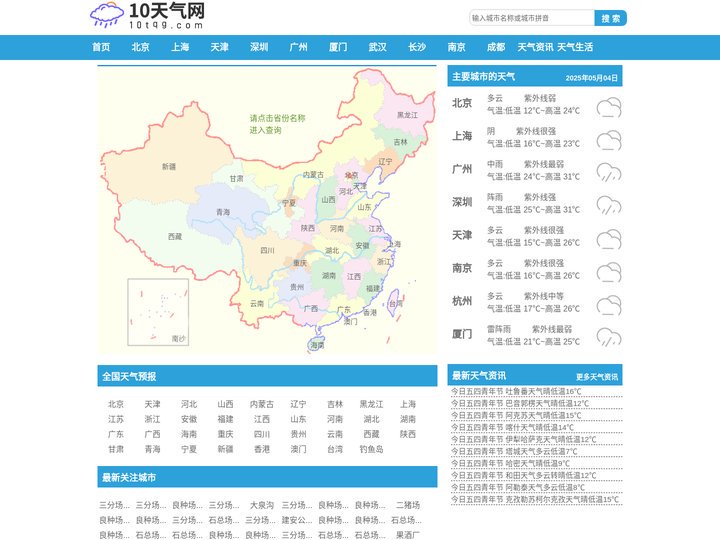Open 深圳 in the navigation bar
Image resolution: width=720 pixels, height=540 pixels.
(x=259, y=47)
